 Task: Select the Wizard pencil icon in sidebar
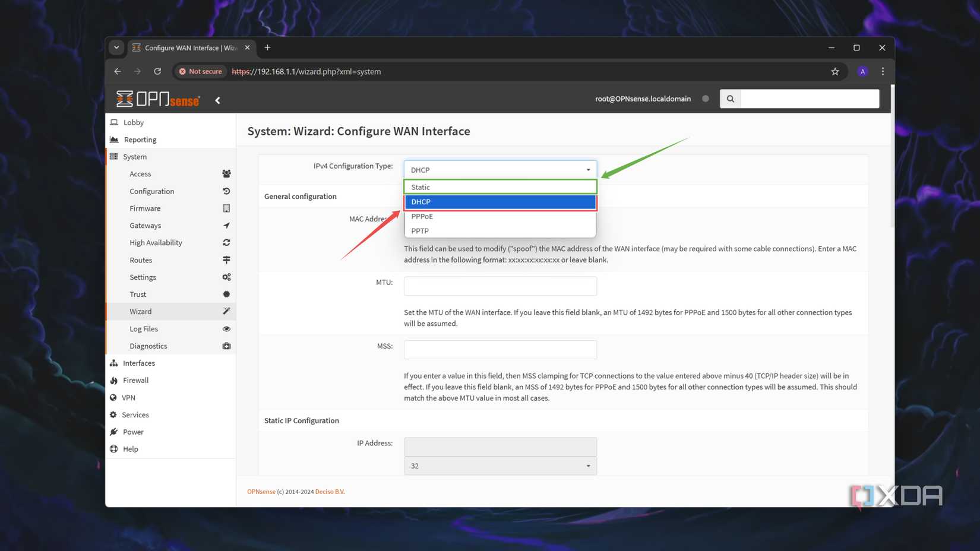[x=226, y=311]
